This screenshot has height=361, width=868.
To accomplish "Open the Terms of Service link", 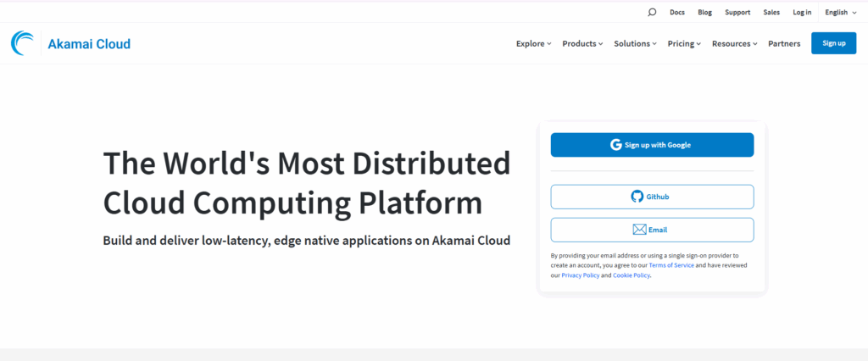I will click(x=671, y=265).
